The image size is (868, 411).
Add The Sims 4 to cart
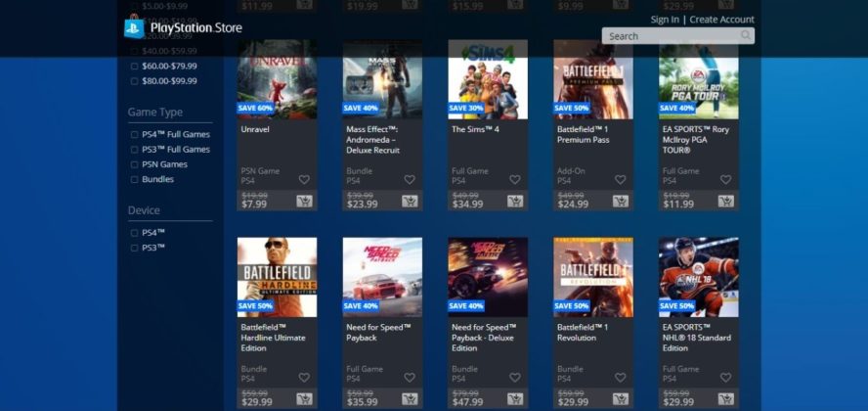515,201
